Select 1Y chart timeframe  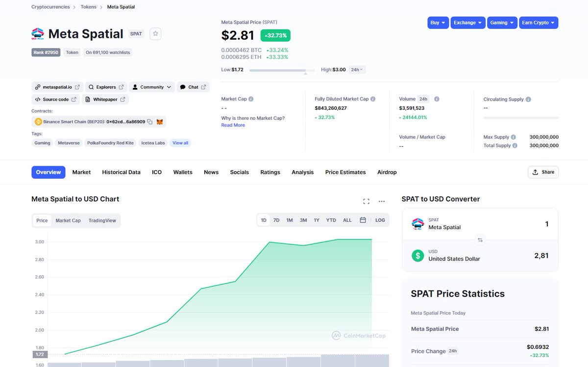317,220
